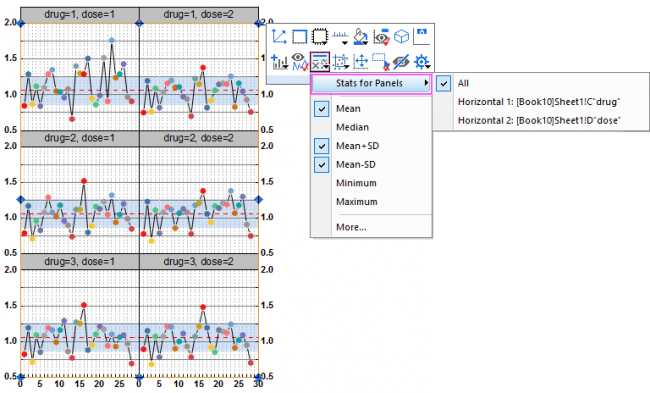
Task: Select Horizontal 2 dose panel option
Action: [x=538, y=120]
